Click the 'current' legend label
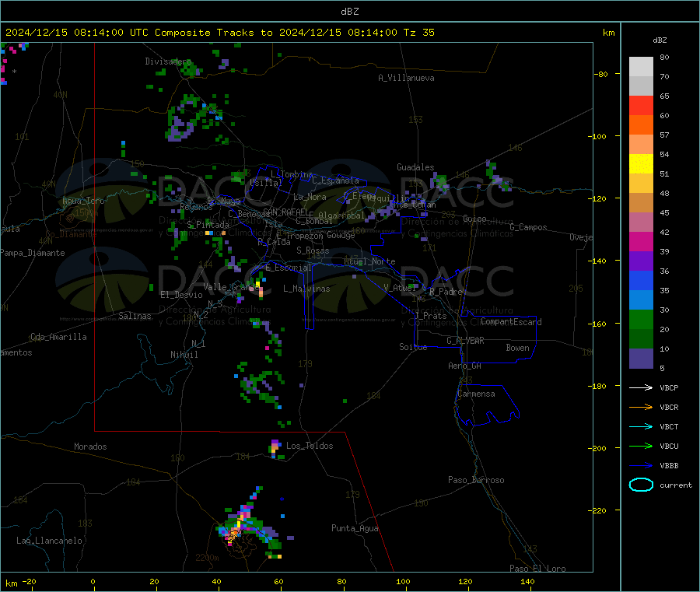This screenshot has width=700, height=592. click(x=675, y=485)
